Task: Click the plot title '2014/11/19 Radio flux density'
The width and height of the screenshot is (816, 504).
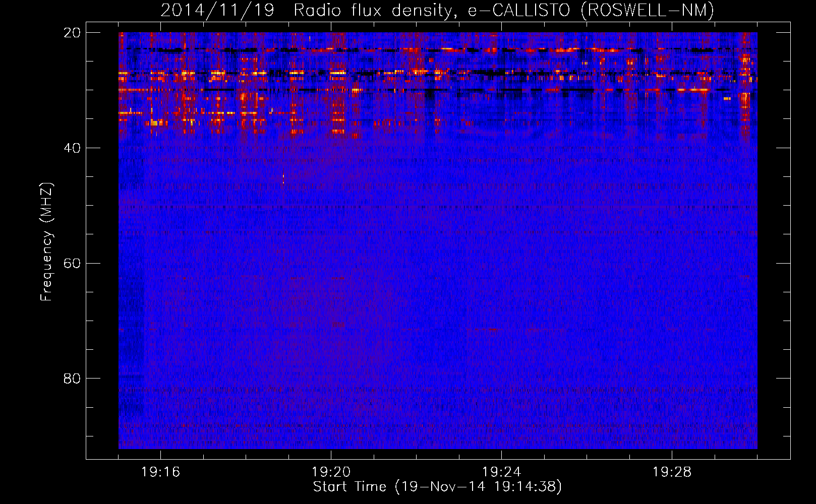Action: [x=437, y=10]
